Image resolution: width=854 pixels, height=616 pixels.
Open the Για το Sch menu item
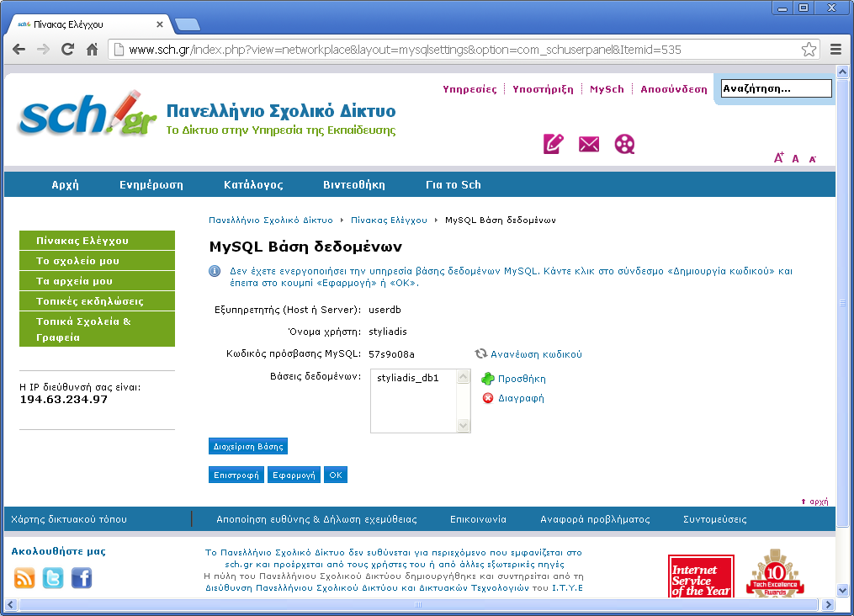point(454,184)
